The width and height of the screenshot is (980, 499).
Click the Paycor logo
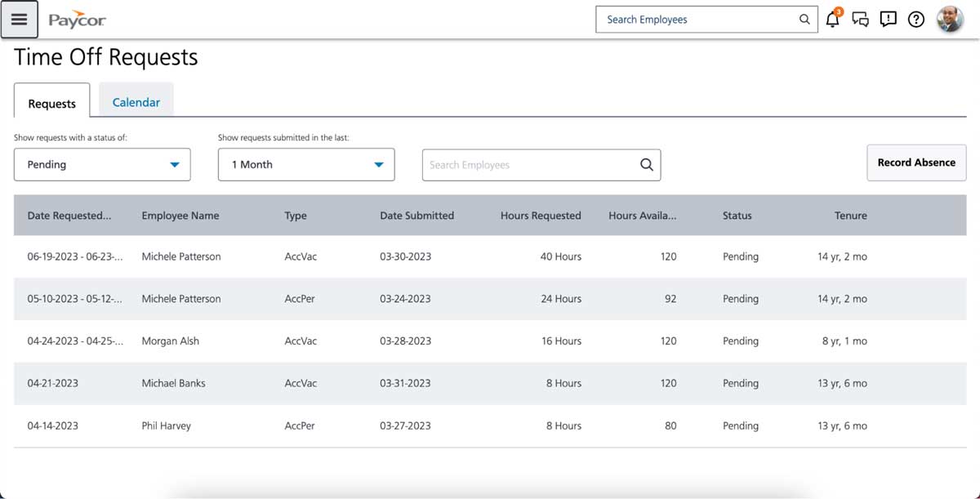point(76,19)
